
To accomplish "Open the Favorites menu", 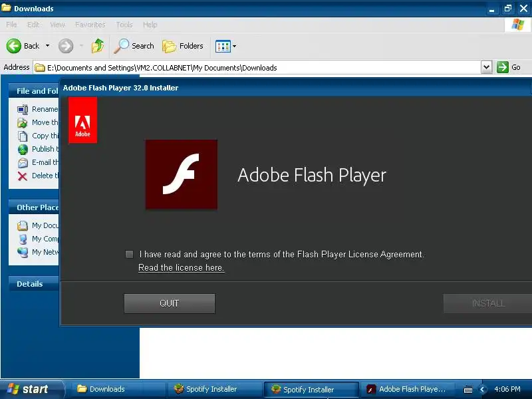I will point(90,25).
